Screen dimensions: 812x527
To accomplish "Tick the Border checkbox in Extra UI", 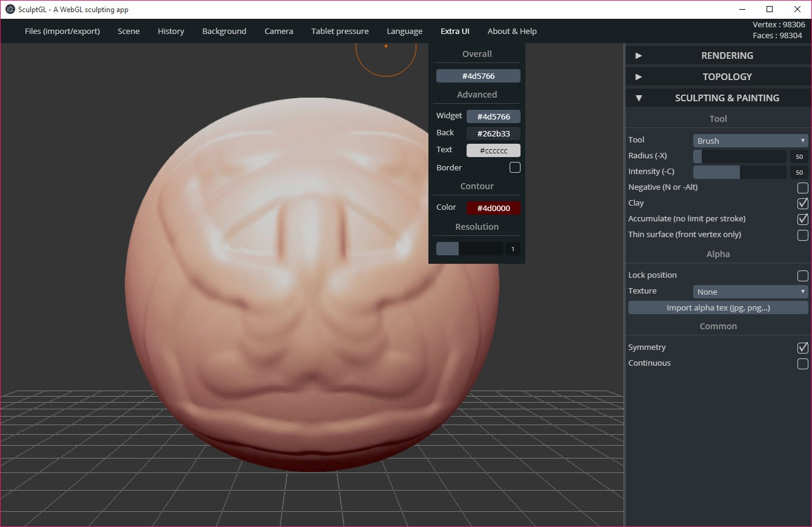I will [514, 168].
